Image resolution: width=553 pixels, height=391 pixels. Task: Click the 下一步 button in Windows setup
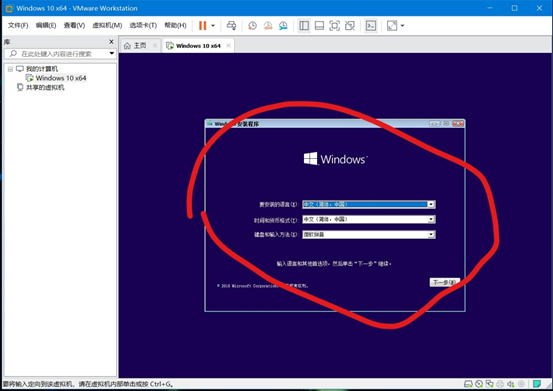(444, 282)
